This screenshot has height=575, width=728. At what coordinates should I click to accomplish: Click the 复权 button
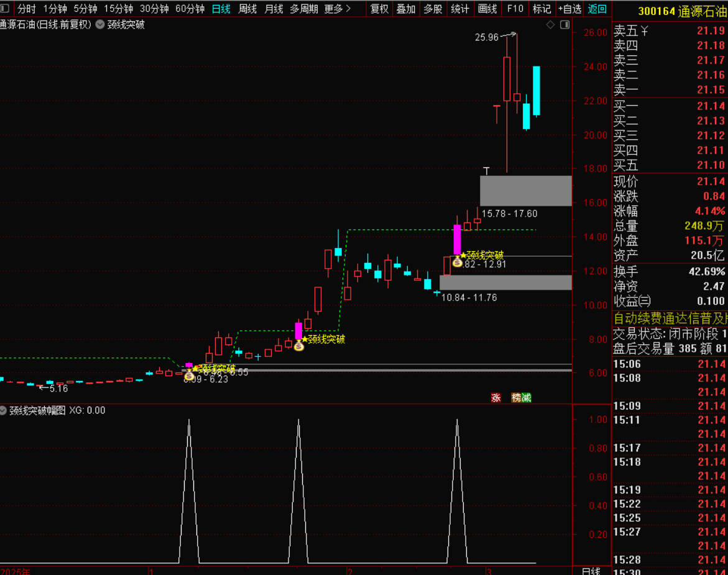click(379, 9)
